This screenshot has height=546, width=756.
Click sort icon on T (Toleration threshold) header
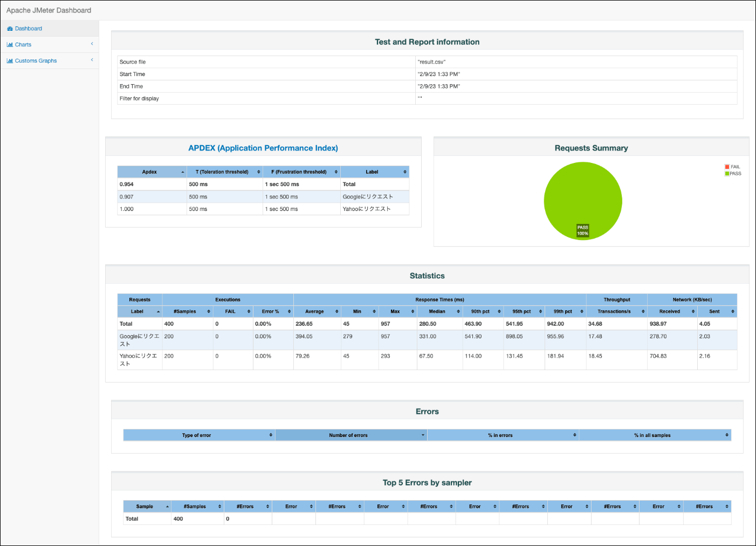(259, 172)
